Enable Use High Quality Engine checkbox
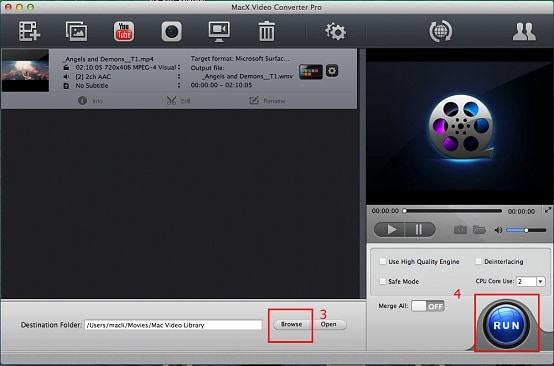The width and height of the screenshot is (554, 366). (382, 261)
